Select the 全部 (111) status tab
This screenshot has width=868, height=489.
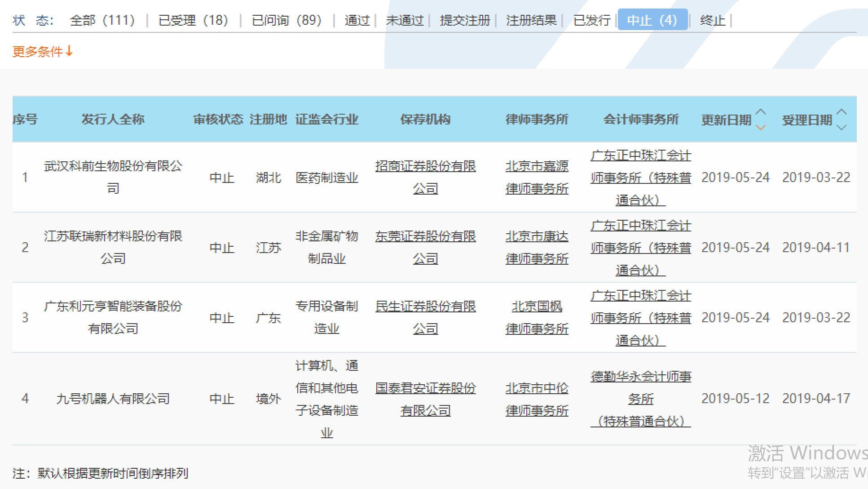102,20
